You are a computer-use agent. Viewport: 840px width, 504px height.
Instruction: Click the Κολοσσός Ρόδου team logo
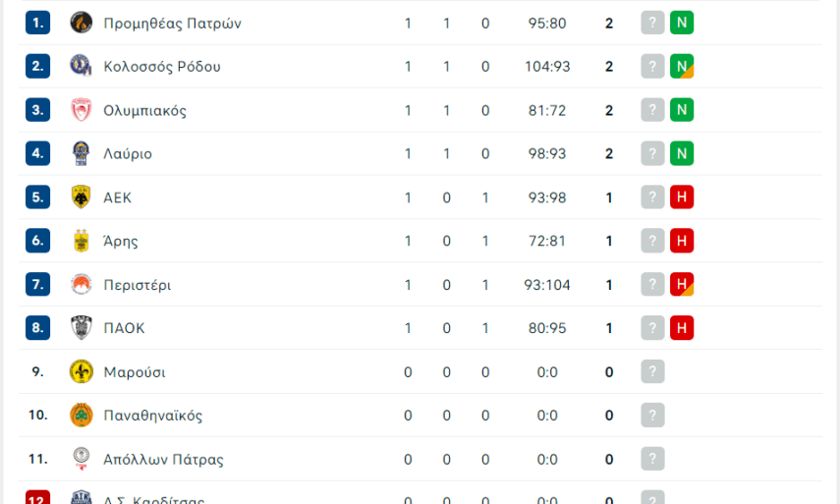82,67
